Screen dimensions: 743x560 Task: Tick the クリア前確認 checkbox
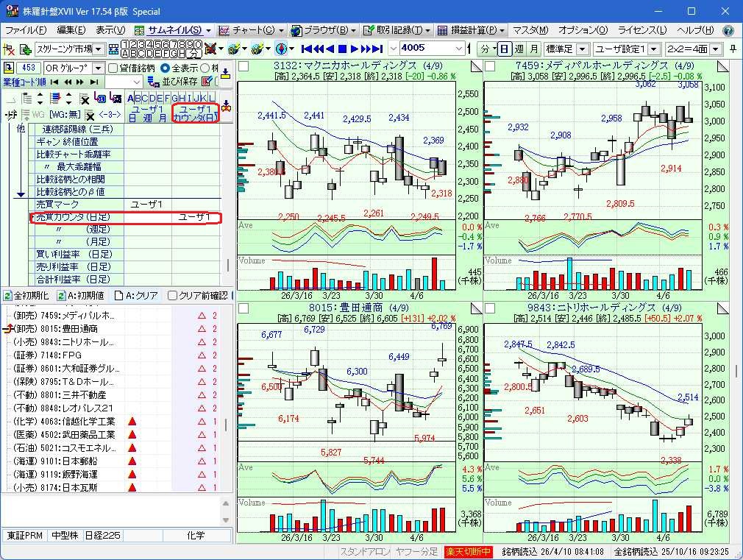pos(172,295)
